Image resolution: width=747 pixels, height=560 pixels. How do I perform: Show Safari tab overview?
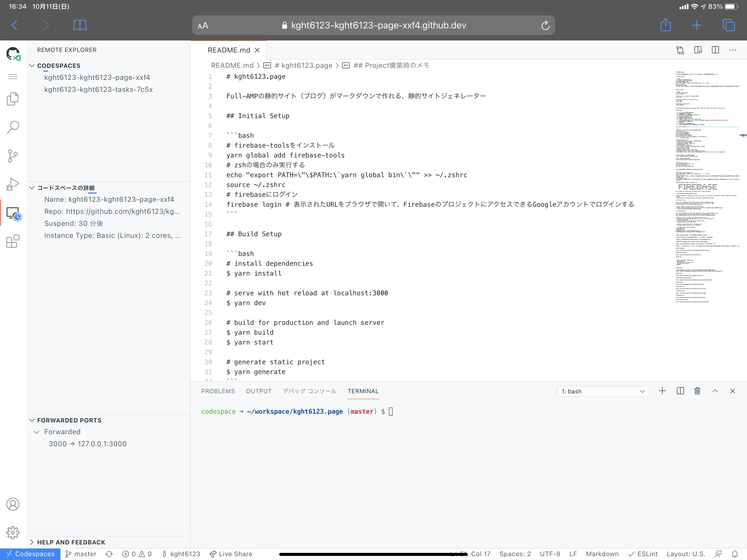[x=728, y=25]
